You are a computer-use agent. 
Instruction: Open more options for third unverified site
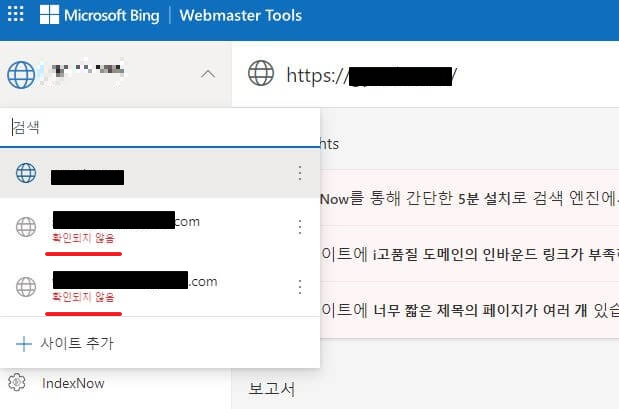300,287
